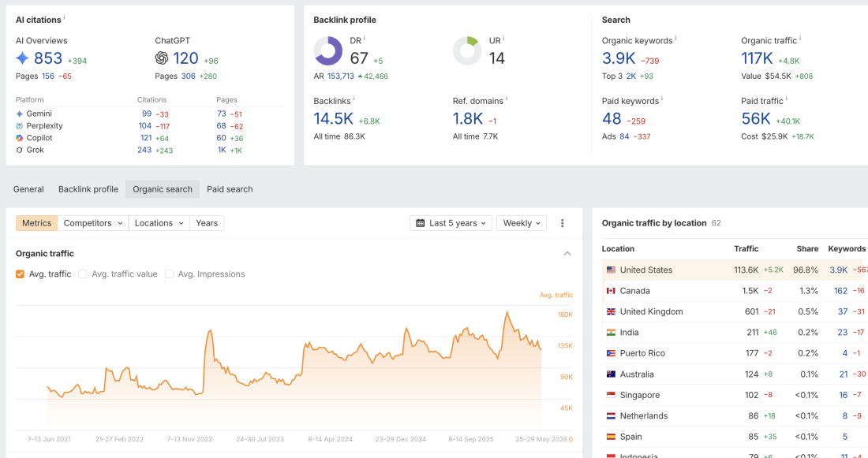Image resolution: width=868 pixels, height=458 pixels.
Task: Click the Copilot platform icon
Action: point(20,138)
